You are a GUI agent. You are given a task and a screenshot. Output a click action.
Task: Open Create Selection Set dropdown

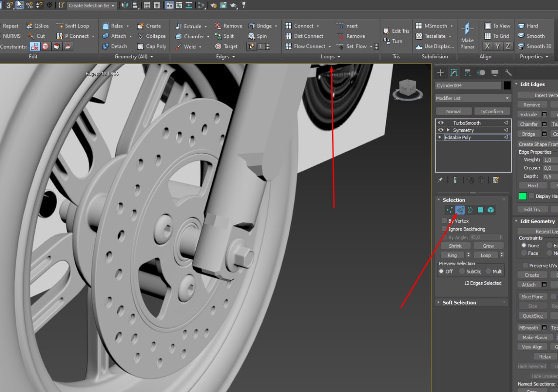92,6
